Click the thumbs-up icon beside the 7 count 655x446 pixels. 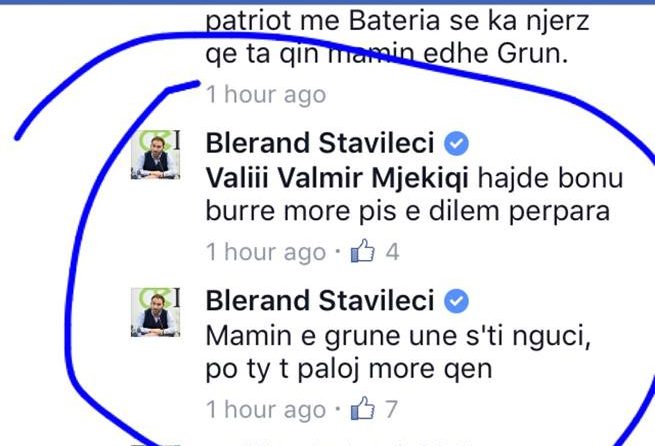point(363,408)
